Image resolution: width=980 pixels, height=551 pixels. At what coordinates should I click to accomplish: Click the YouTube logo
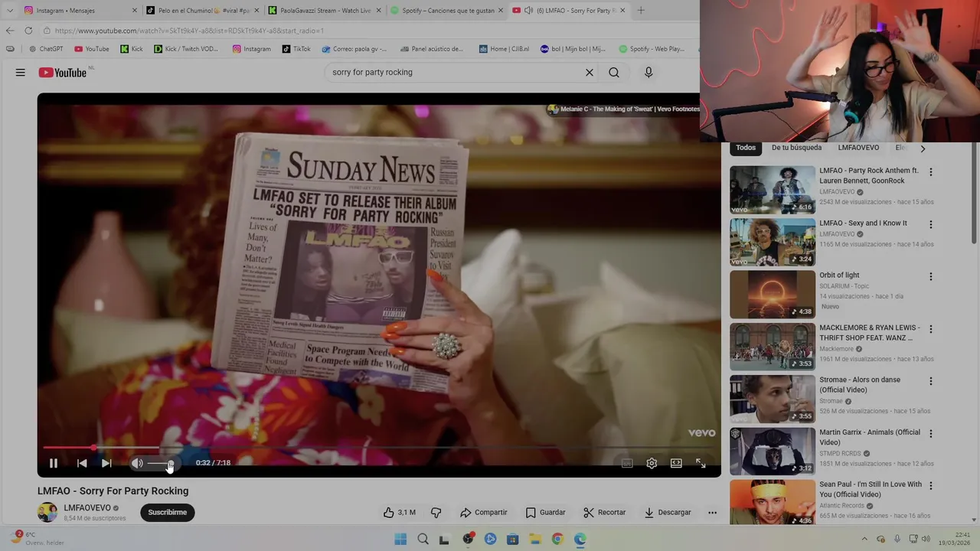tap(64, 72)
